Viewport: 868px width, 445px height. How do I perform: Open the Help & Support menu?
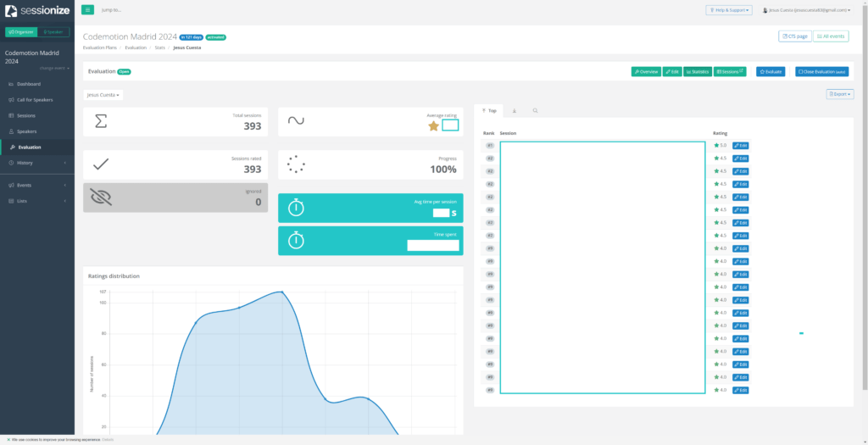pos(728,10)
